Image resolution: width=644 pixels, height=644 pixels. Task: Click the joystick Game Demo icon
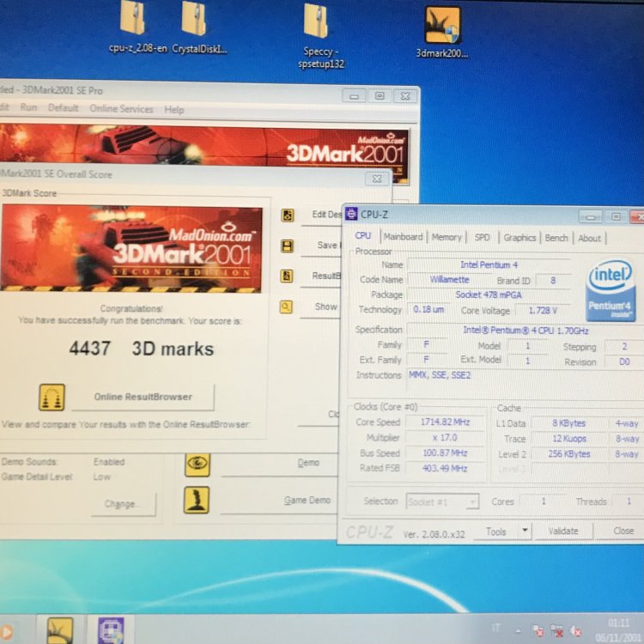(197, 500)
